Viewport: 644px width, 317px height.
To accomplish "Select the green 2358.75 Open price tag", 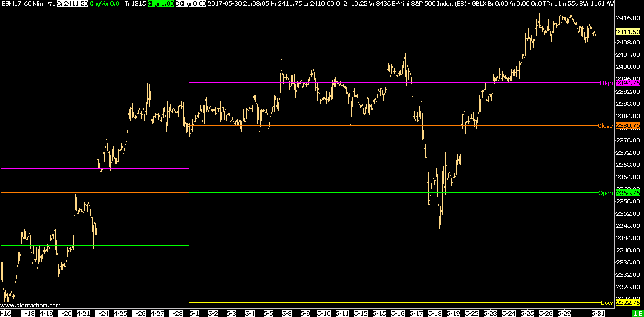I will click(628, 193).
